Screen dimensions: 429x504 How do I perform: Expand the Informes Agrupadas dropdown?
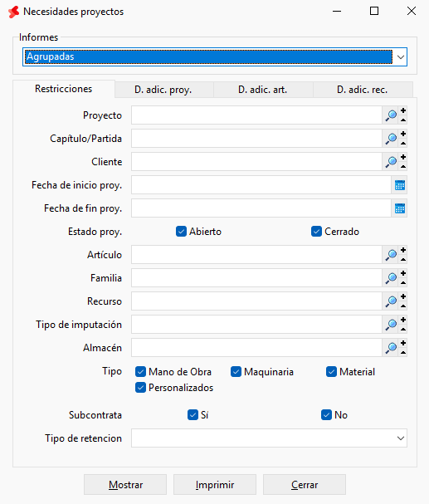[x=401, y=57]
